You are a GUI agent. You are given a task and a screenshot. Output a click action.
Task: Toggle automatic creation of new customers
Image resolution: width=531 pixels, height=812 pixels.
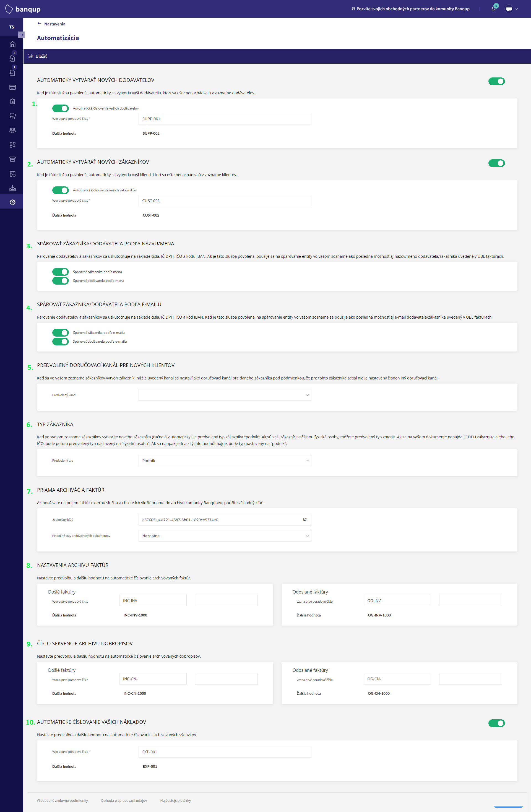pyautogui.click(x=496, y=163)
